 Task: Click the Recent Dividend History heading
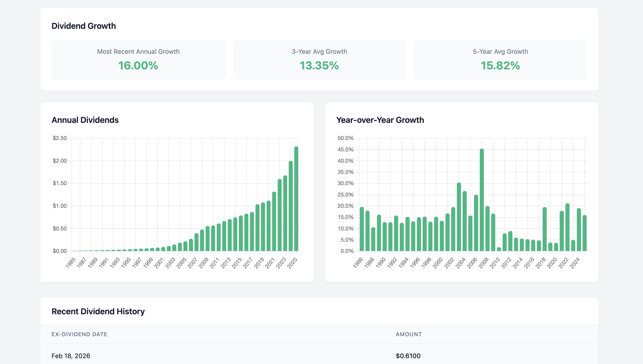click(x=98, y=311)
